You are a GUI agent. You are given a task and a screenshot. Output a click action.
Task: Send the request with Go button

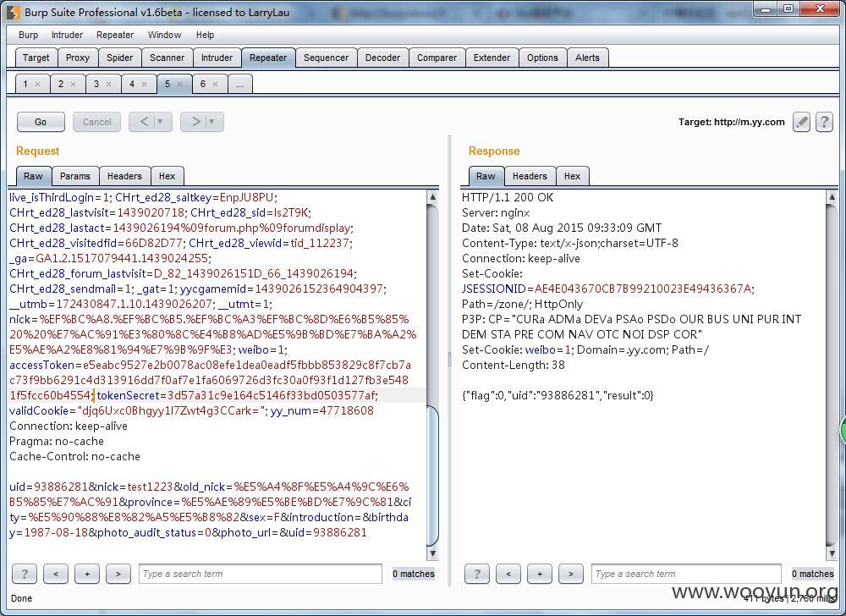(41, 122)
